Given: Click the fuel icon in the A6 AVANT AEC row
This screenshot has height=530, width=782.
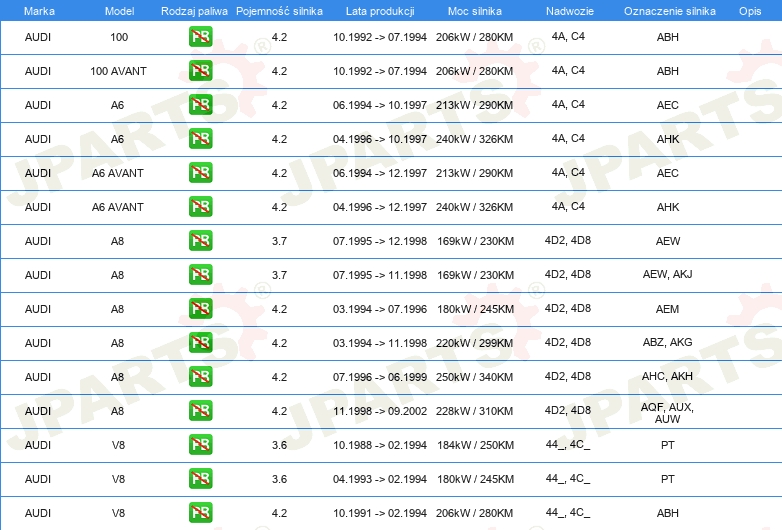Looking at the screenshot, I should click(x=200, y=173).
